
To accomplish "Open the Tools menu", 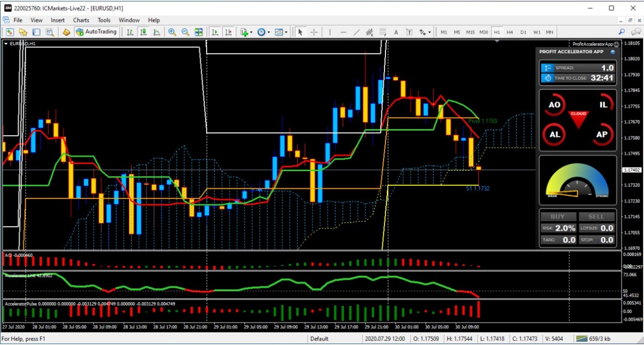I will (x=104, y=20).
